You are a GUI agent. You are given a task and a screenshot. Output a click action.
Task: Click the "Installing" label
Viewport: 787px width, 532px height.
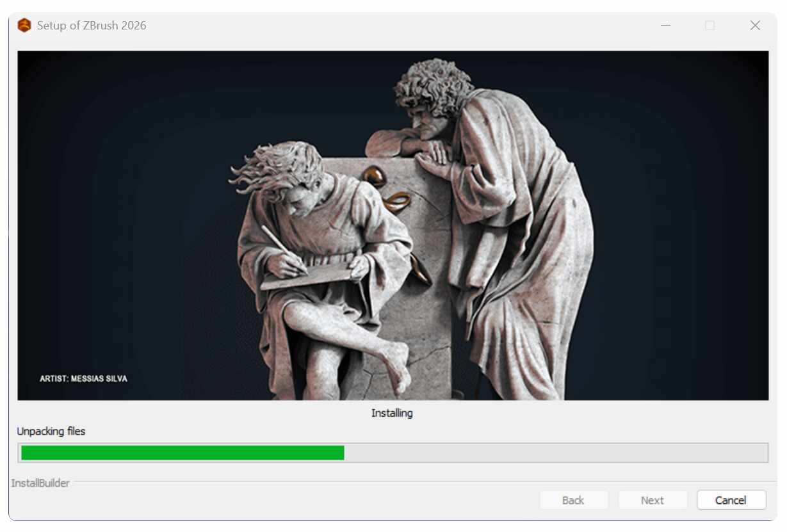pos(392,413)
